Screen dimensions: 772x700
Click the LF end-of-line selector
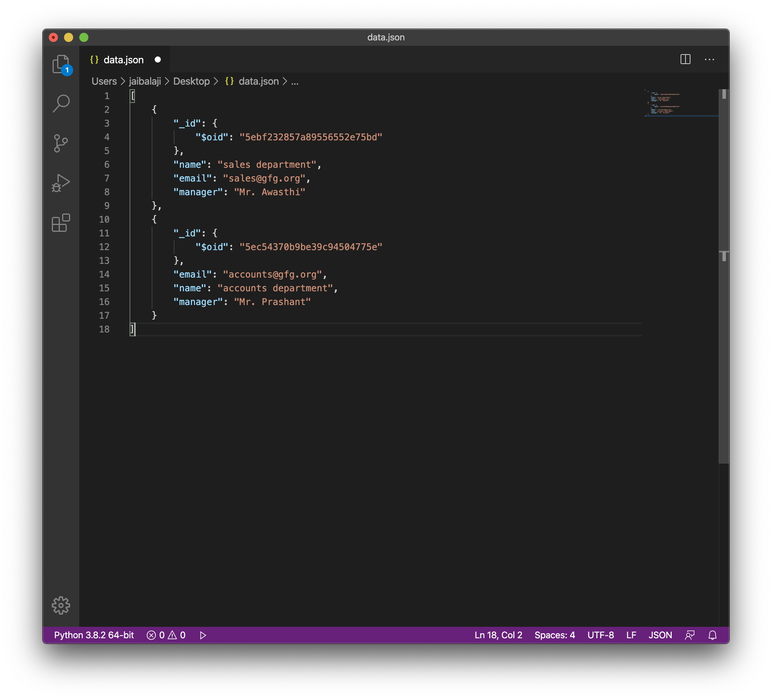click(x=631, y=635)
